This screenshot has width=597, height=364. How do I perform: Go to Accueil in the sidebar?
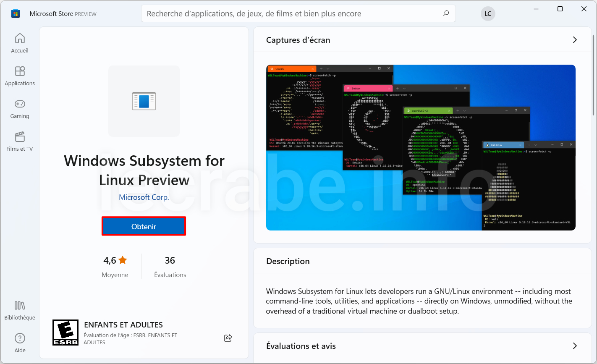pyautogui.click(x=20, y=43)
